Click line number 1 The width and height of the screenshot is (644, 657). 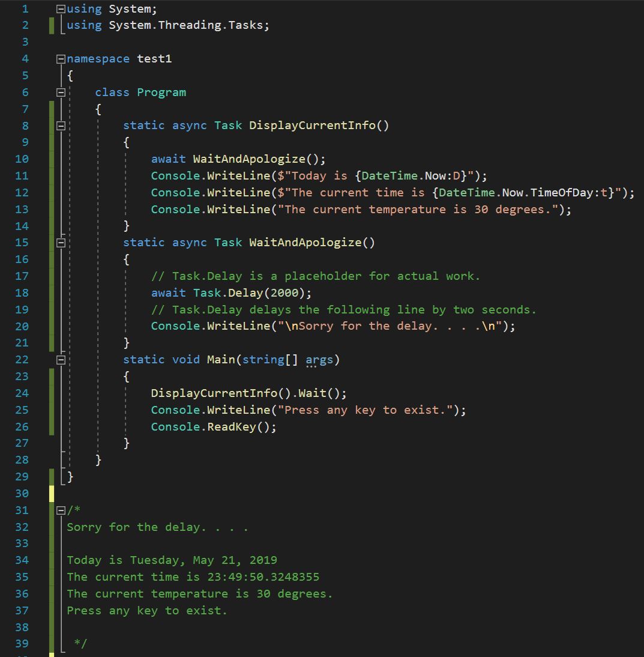click(x=25, y=9)
